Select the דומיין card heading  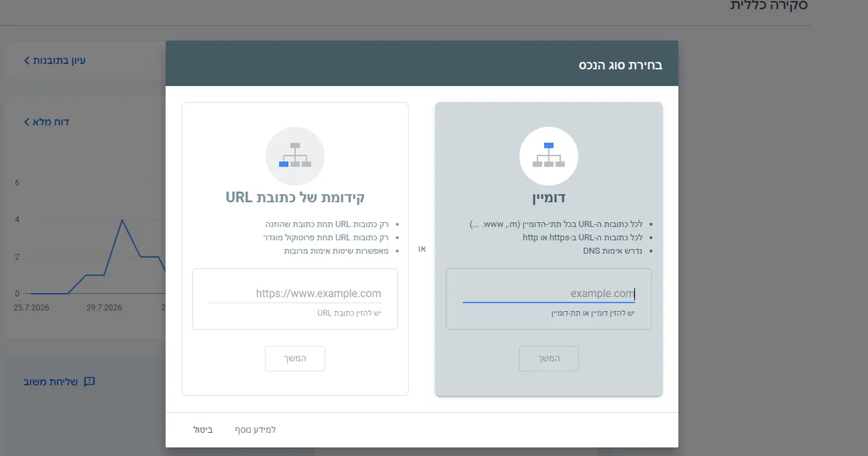[x=548, y=198]
